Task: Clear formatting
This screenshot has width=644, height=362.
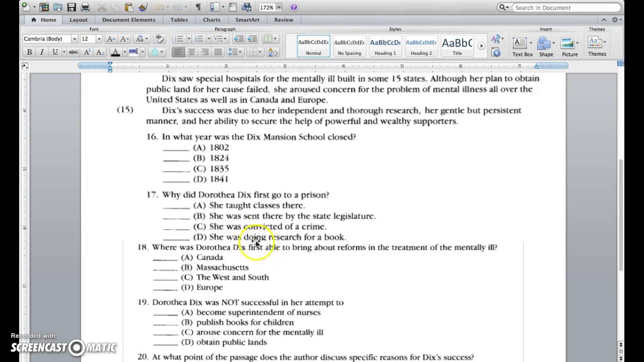Action: (x=159, y=39)
